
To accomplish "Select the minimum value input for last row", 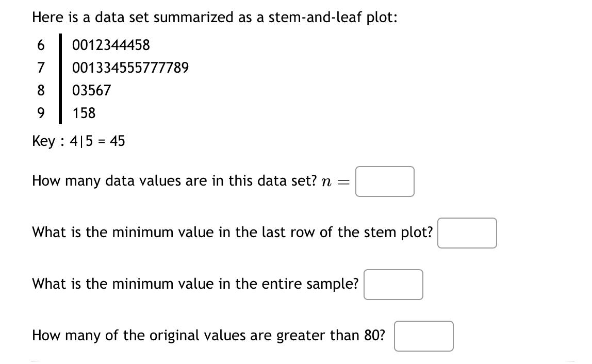I will (467, 233).
